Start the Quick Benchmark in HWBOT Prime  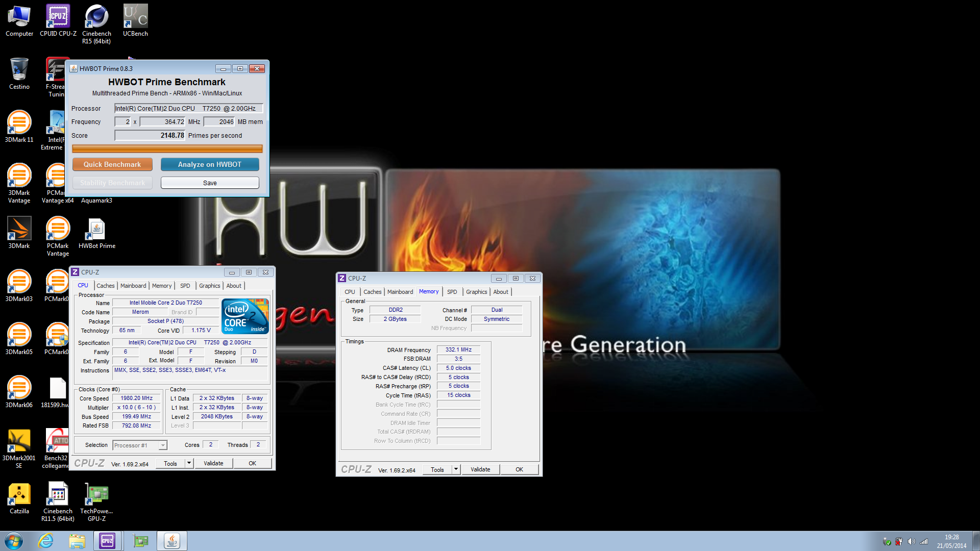tap(112, 164)
